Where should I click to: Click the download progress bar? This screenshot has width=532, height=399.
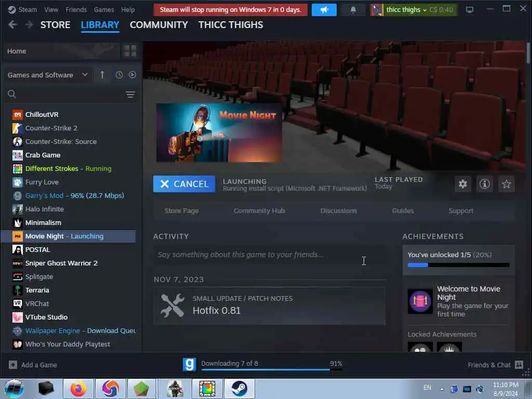click(x=272, y=369)
